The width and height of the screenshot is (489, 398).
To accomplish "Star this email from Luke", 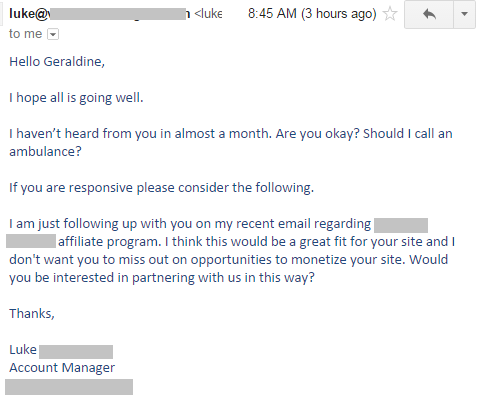I will click(x=390, y=14).
